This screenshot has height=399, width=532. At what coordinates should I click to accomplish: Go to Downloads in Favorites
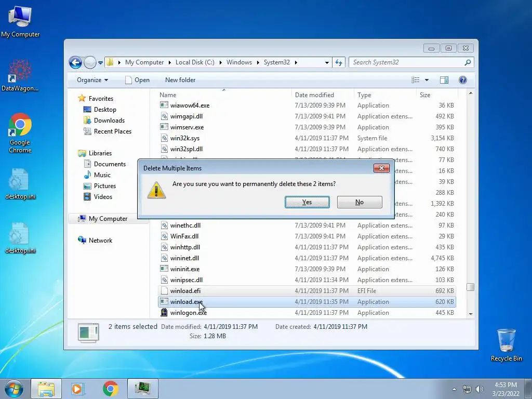click(x=109, y=121)
